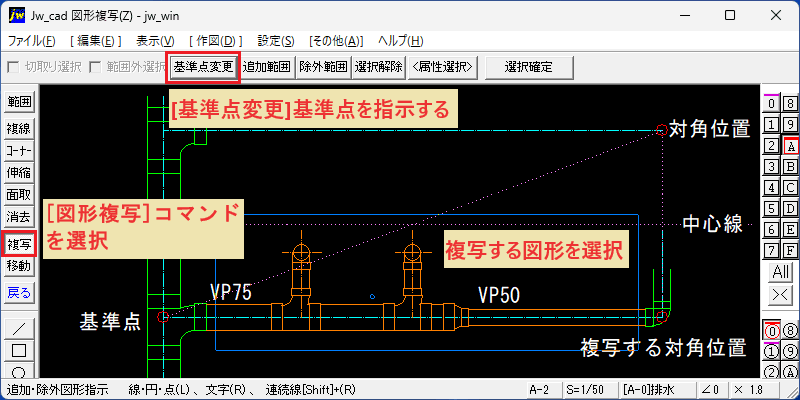800x400 pixels.
Task: Enable the 切取り選択 checkbox
Action: click(13, 67)
